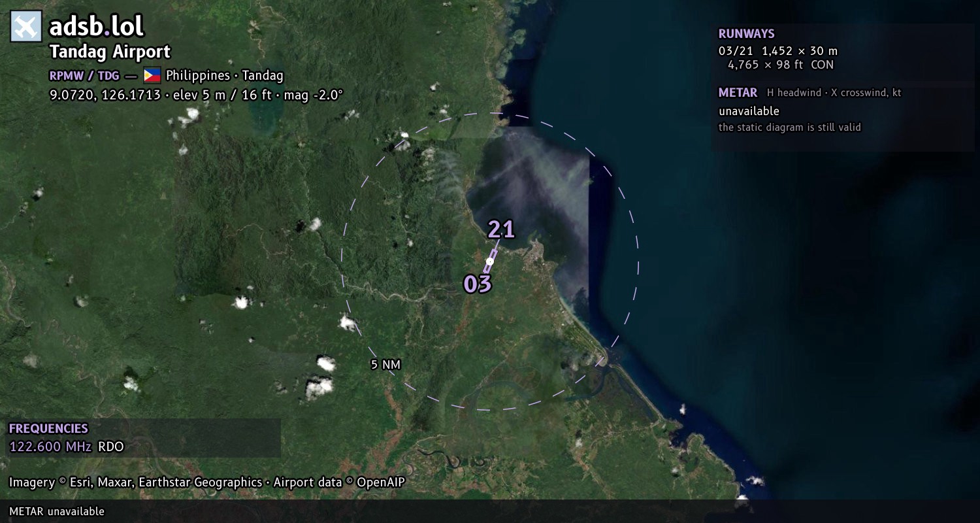The height and width of the screenshot is (523, 980).
Task: Click the adsb.lol airplane logo icon
Action: [x=26, y=26]
